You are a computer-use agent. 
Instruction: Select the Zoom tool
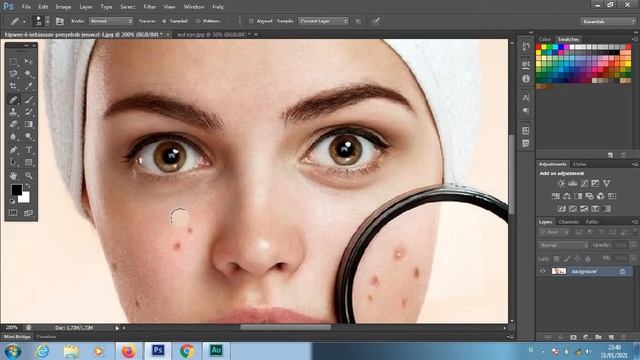(29, 176)
